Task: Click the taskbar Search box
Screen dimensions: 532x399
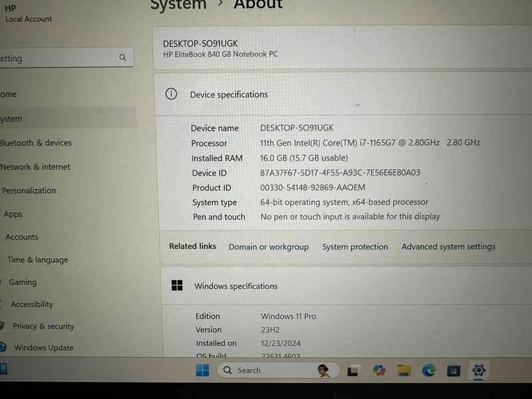Action: [278, 370]
